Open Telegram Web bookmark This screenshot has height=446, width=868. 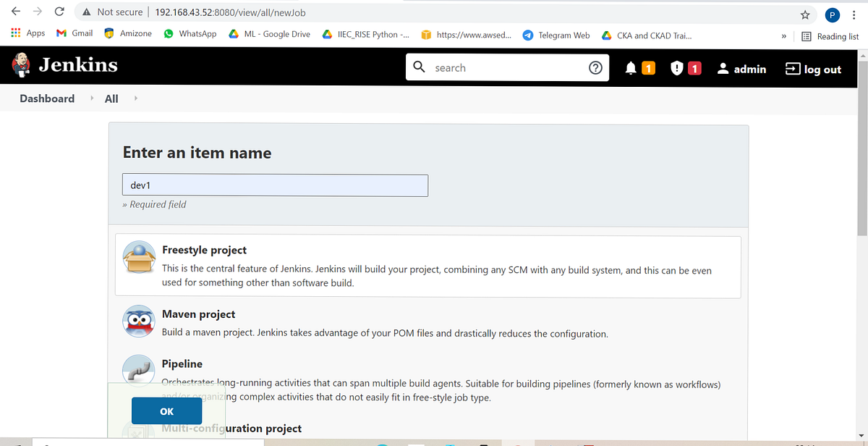[556, 34]
